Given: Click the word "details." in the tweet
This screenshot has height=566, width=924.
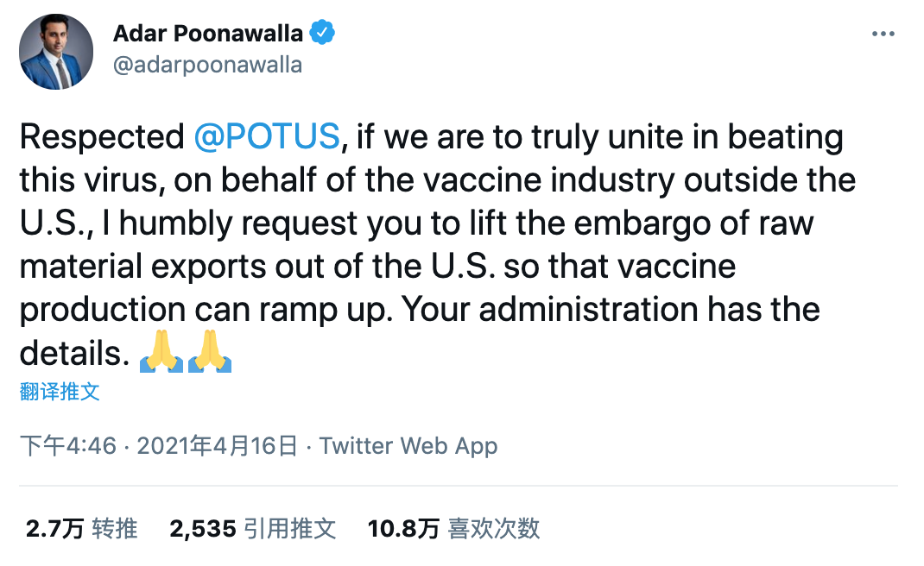Looking at the screenshot, I should (x=73, y=353).
